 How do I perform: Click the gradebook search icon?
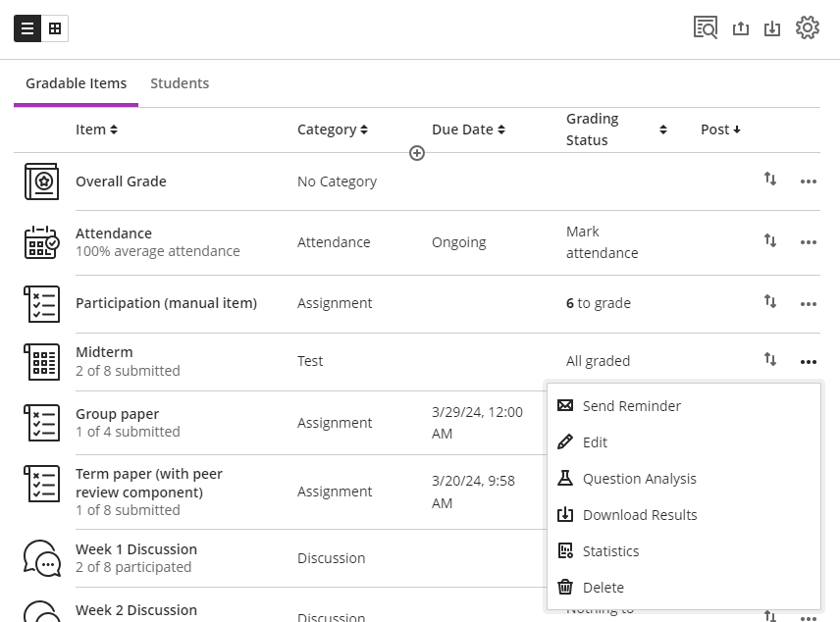[705, 27]
